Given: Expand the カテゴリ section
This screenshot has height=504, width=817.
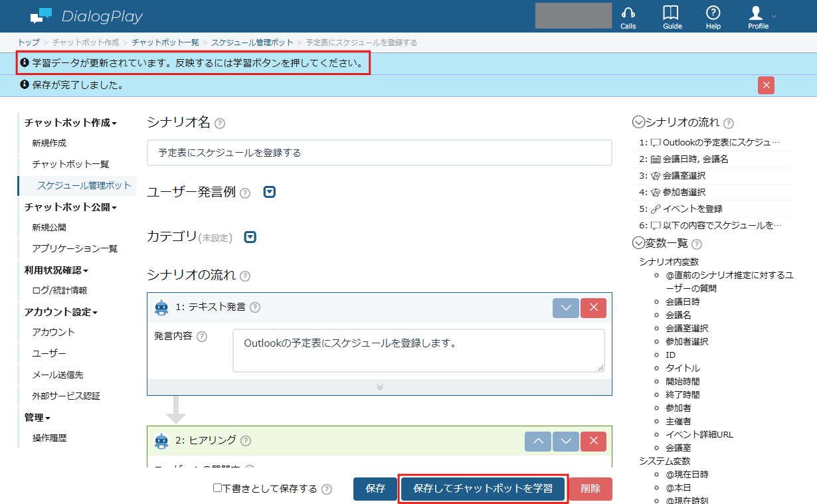Looking at the screenshot, I should point(250,237).
